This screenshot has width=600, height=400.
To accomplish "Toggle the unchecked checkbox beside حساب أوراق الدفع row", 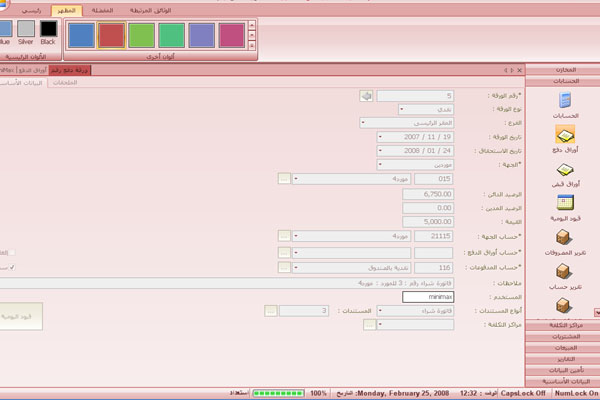I will coord(12,253).
